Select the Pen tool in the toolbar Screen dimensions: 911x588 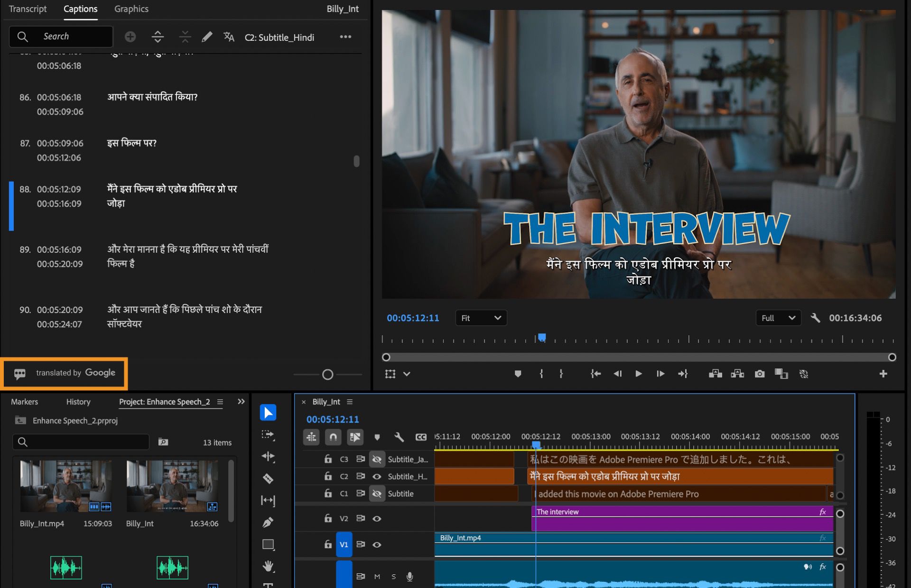point(268,523)
